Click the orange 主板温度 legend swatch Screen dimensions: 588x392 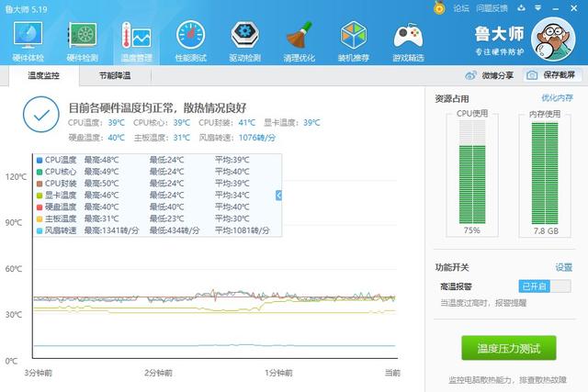pos(40,218)
